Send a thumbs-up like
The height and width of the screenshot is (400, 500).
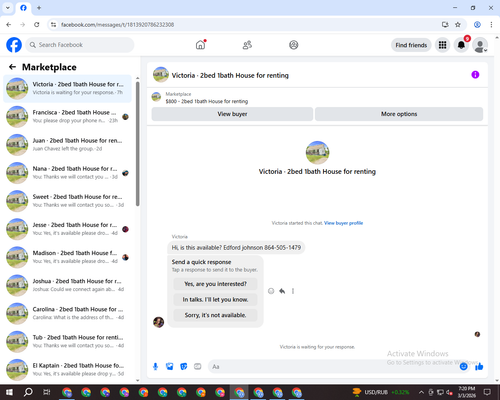[x=479, y=367]
